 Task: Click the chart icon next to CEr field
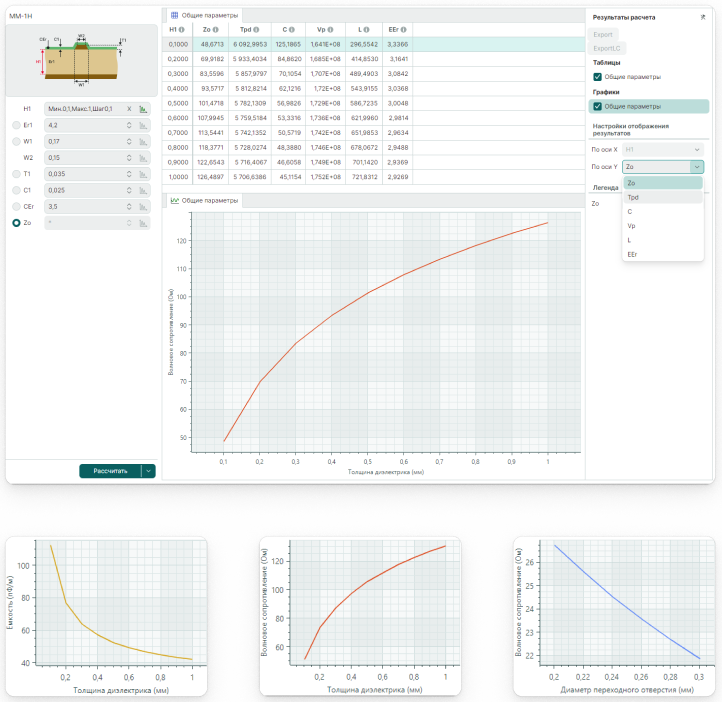coord(143,206)
